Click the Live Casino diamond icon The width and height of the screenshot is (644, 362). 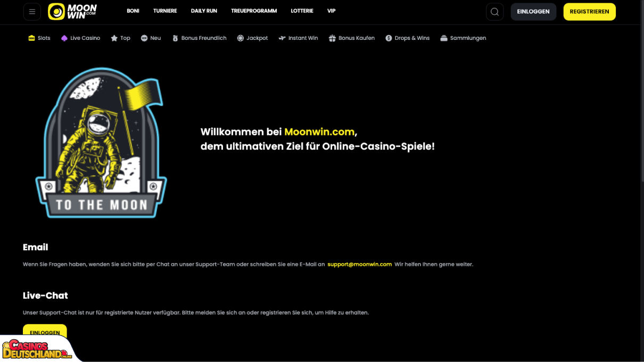coord(64,38)
